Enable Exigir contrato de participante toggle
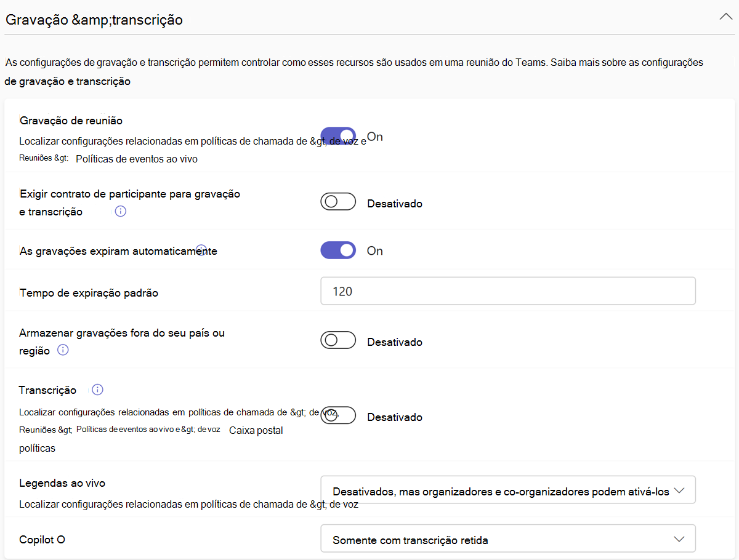Viewport: 739px width, 560px height. (x=338, y=202)
